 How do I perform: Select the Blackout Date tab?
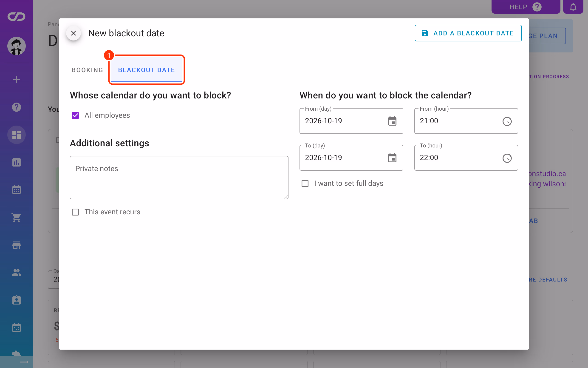pos(147,70)
